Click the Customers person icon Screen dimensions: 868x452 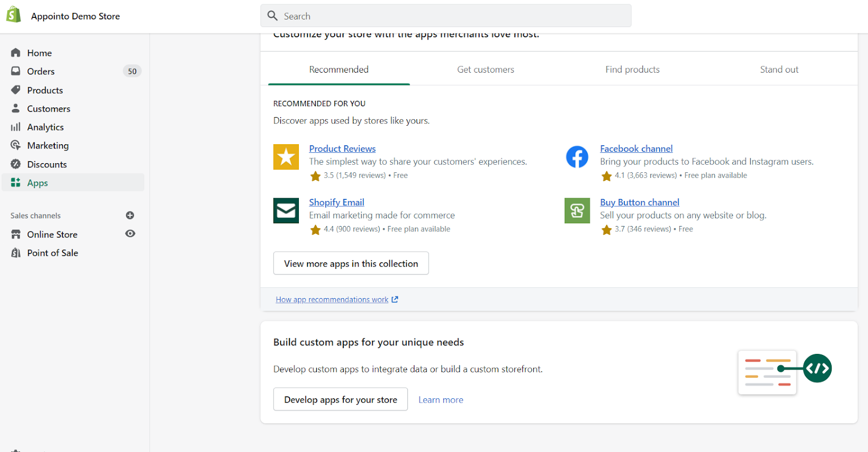(16, 108)
